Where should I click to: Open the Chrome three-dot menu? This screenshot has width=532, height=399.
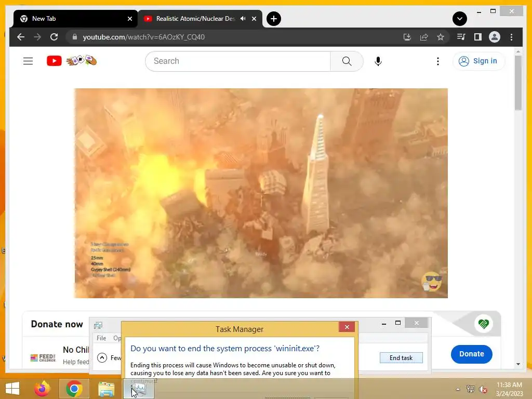(x=511, y=37)
